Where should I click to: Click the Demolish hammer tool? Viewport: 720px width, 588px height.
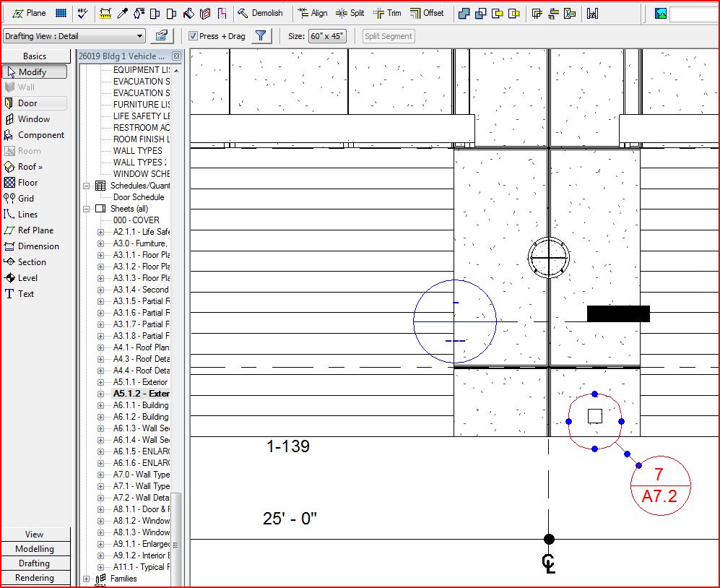260,13
